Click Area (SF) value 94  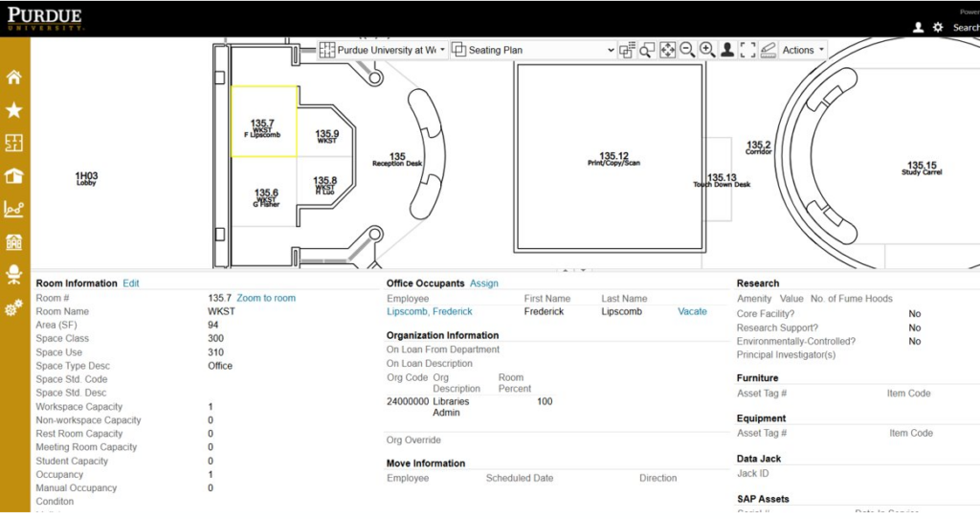213,326
